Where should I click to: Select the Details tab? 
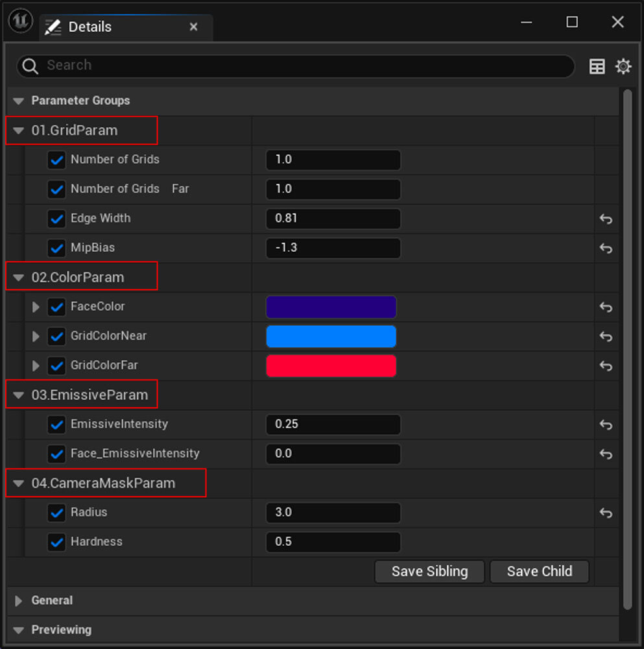click(x=89, y=27)
